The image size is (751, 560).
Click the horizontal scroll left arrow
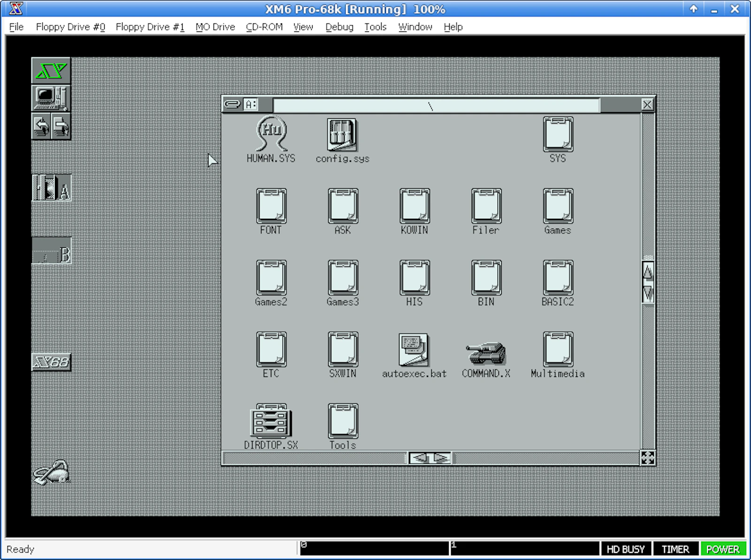[x=420, y=458]
